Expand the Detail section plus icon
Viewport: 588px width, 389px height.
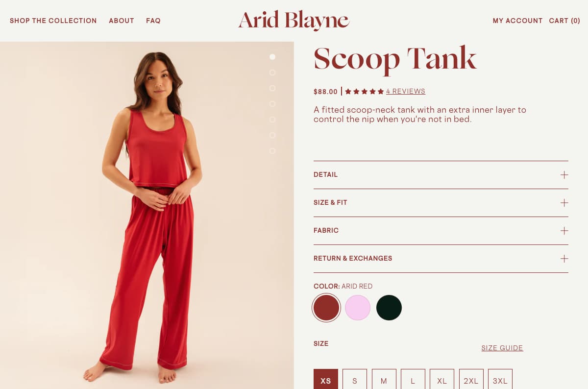tap(564, 175)
